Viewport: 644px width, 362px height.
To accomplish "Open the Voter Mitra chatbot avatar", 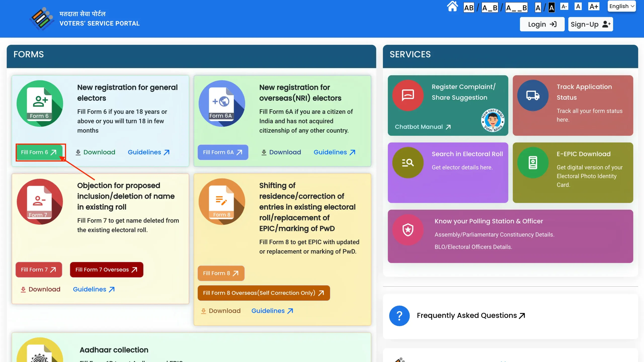I will pyautogui.click(x=492, y=120).
